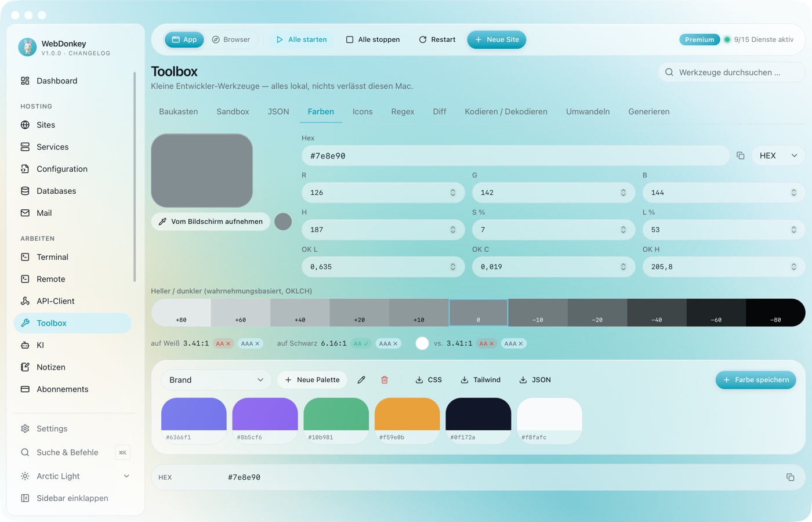Launch the Terminal section
The width and height of the screenshot is (812, 522).
click(x=72, y=257)
